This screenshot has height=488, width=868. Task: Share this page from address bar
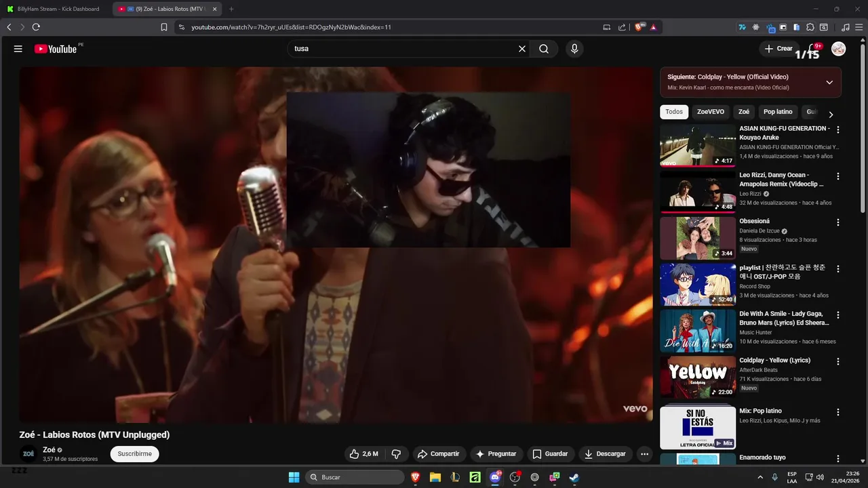[x=622, y=27]
